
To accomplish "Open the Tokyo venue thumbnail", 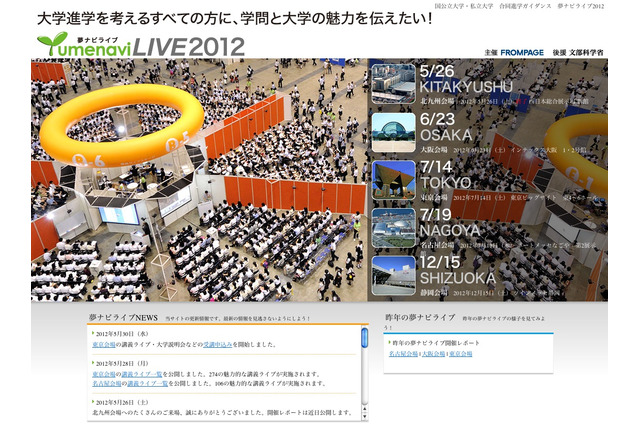I will point(393,180).
